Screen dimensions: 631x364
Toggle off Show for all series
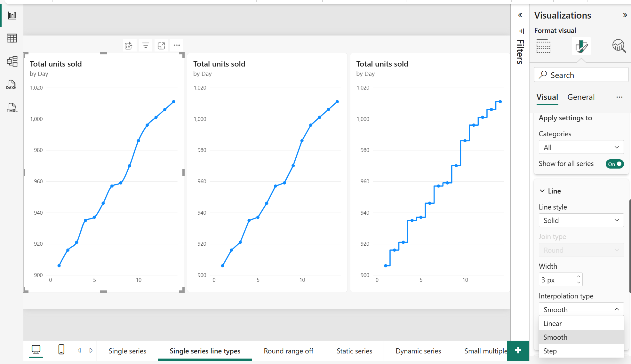click(x=614, y=164)
